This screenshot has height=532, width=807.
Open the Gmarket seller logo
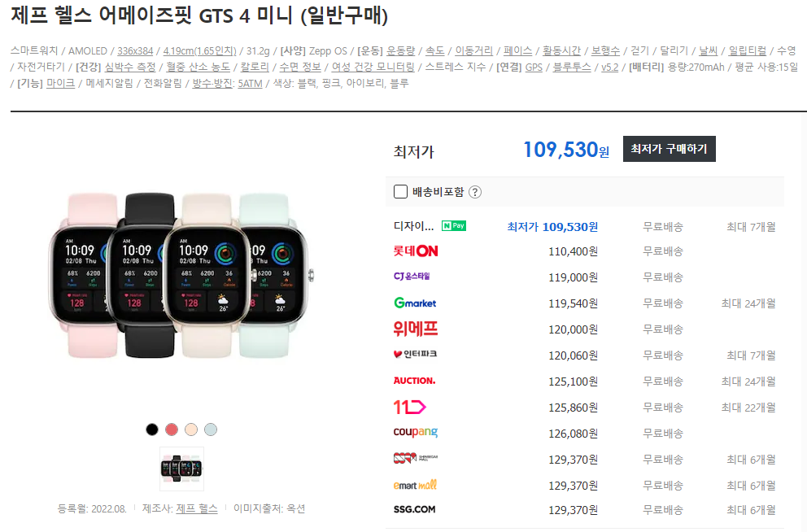click(415, 303)
